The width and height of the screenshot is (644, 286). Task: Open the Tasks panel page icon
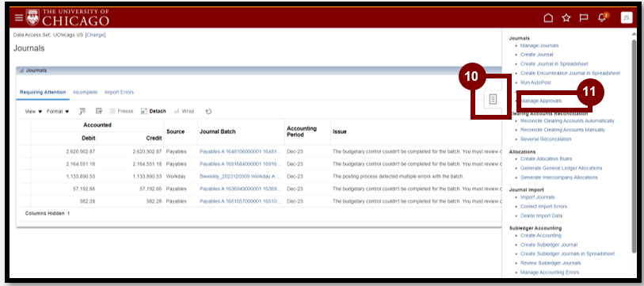[x=493, y=99]
